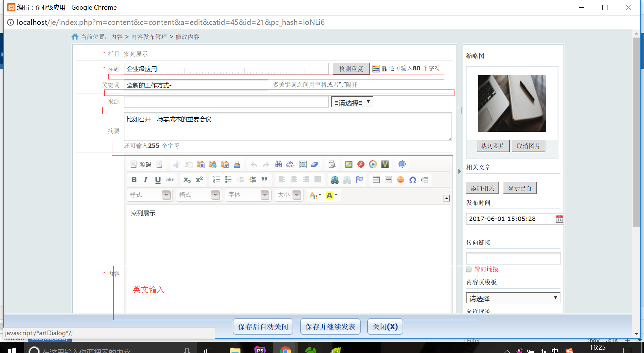This screenshot has height=353, width=644.
Task: Open the 内容页模板 请选择 dropdown
Action: pyautogui.click(x=513, y=298)
